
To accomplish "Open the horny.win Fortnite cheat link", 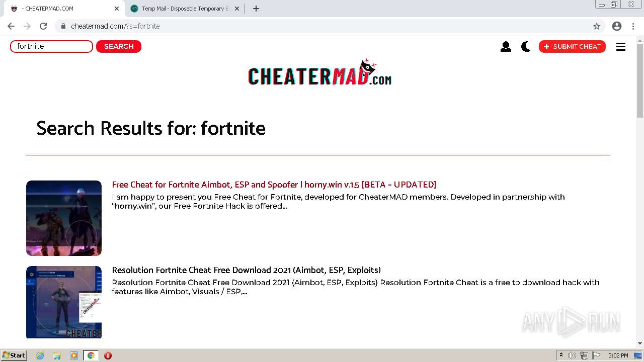I will point(274,185).
